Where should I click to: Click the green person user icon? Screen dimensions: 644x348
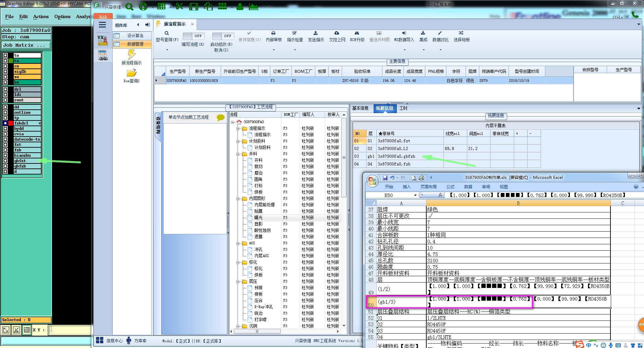tap(240, 6)
